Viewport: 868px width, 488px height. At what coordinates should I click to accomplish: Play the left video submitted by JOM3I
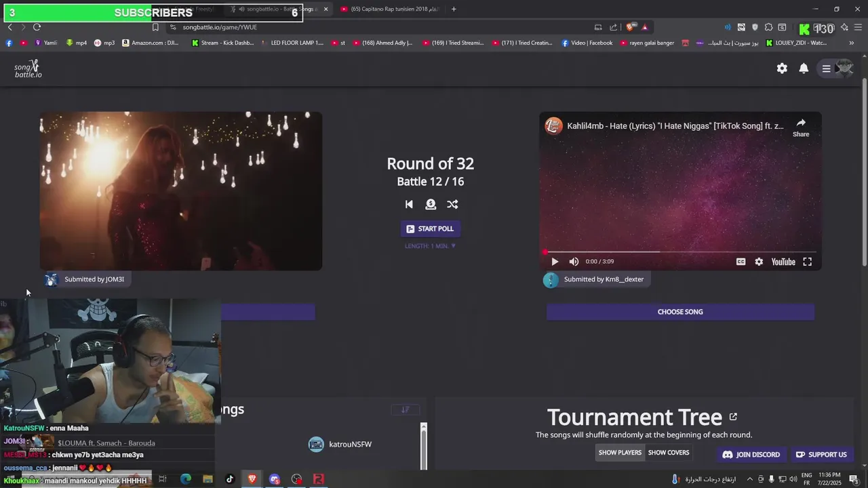[180, 191]
